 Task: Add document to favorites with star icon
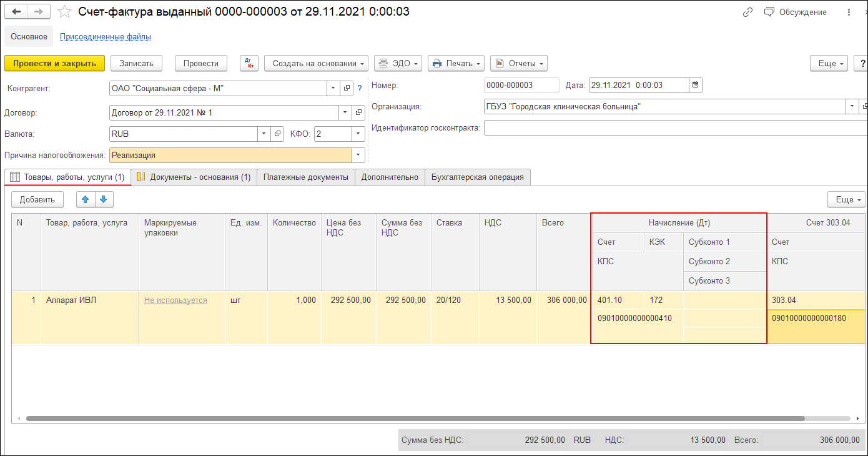pos(64,12)
